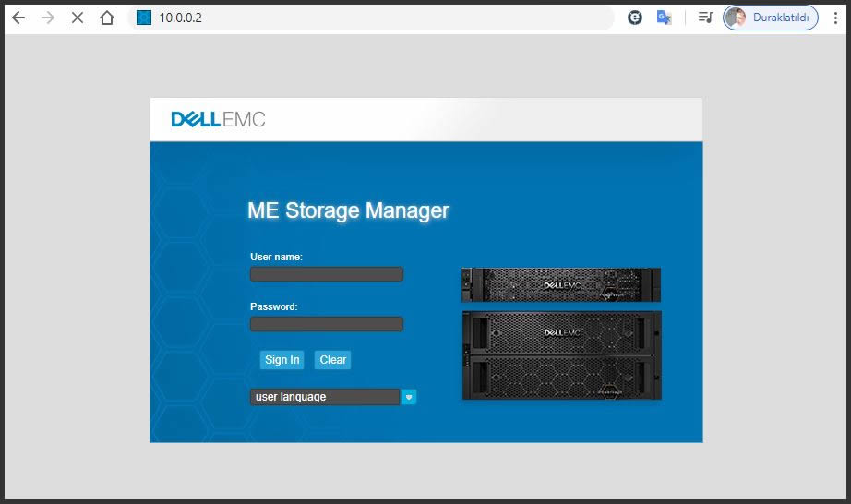Open the browser home page

(x=107, y=18)
